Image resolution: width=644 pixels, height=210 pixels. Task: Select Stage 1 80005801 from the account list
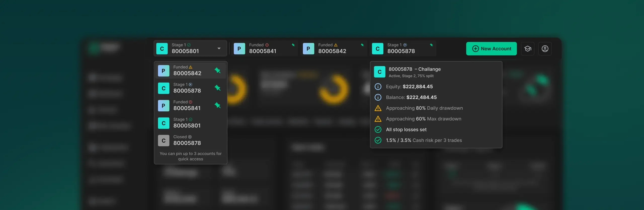(190, 123)
